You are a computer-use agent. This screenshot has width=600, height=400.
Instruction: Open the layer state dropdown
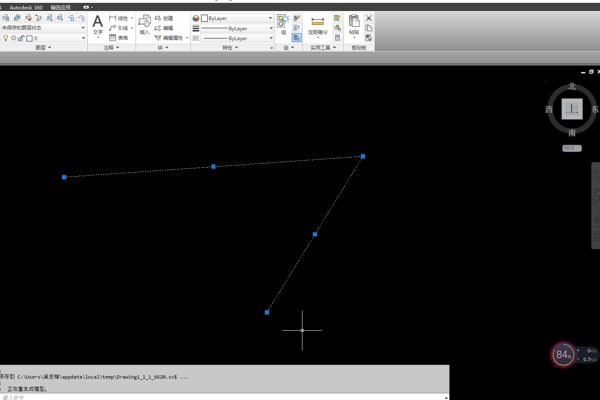(83, 28)
